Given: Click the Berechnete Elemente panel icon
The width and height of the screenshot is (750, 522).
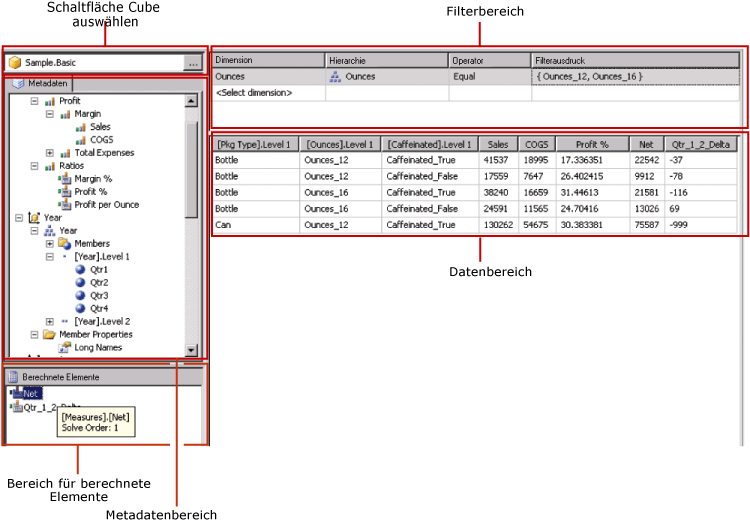Looking at the screenshot, I should (x=13, y=377).
